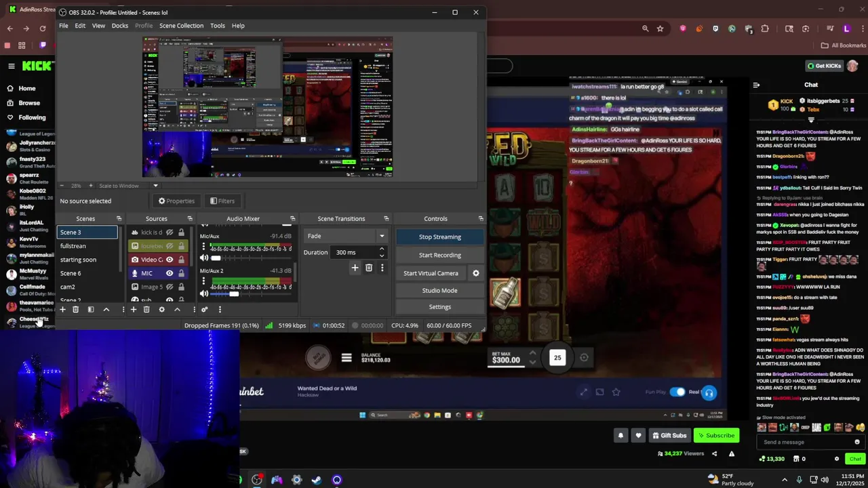This screenshot has width=868, height=488.
Task: Move source up with arrow icon
Action: (x=177, y=310)
